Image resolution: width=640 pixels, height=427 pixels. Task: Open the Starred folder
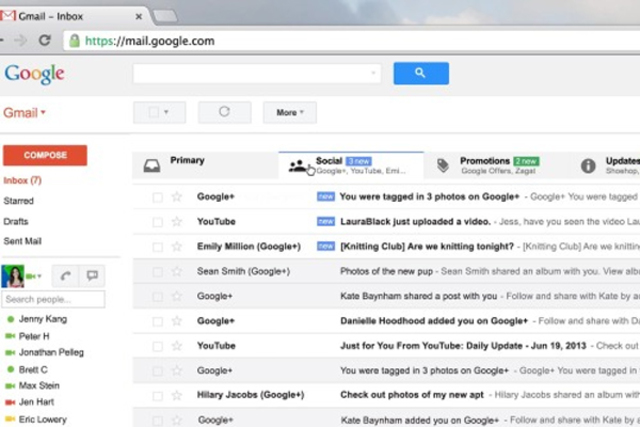click(x=18, y=201)
